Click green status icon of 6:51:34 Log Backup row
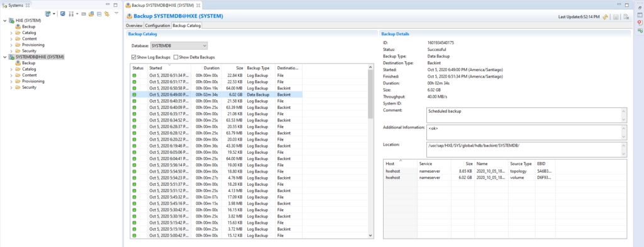 [134, 76]
